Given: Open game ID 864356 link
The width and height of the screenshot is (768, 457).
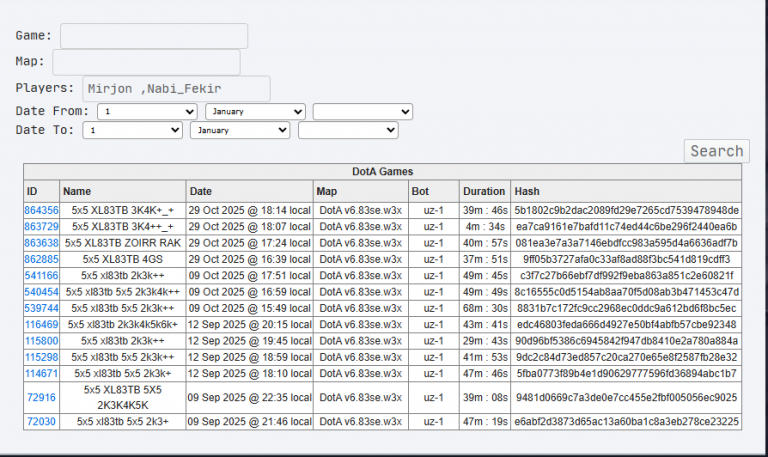Looking at the screenshot, I should (x=41, y=211).
